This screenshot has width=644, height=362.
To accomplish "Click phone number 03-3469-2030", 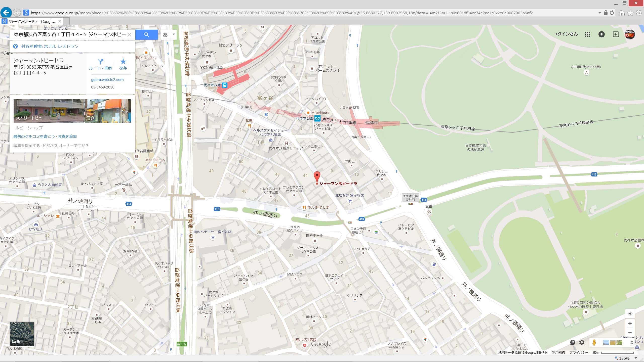I will 103,87.
